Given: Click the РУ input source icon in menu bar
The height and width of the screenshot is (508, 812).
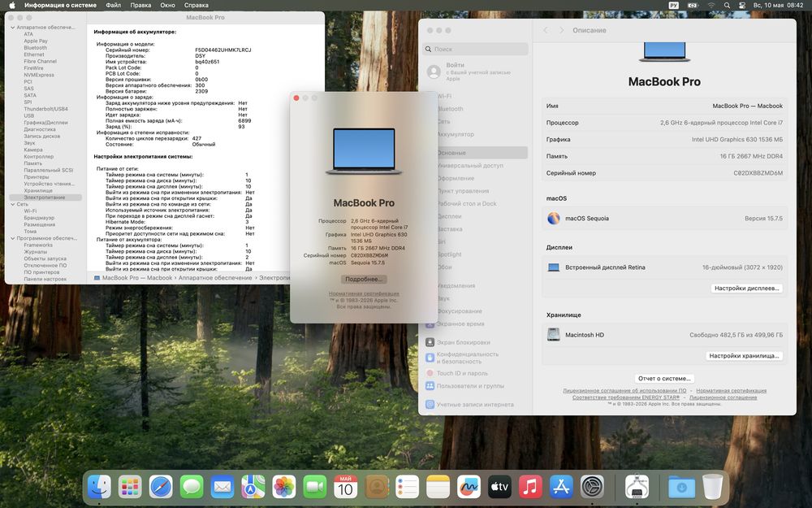Looking at the screenshot, I should (x=674, y=5).
